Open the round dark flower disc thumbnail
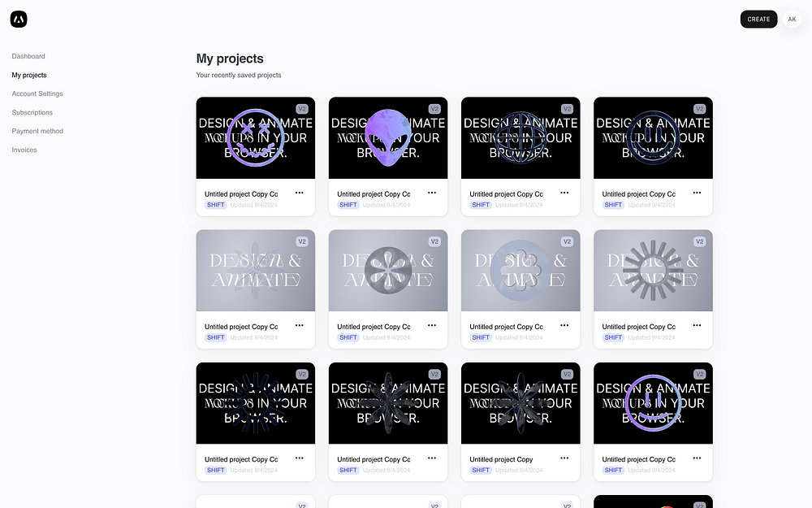 tap(388, 271)
